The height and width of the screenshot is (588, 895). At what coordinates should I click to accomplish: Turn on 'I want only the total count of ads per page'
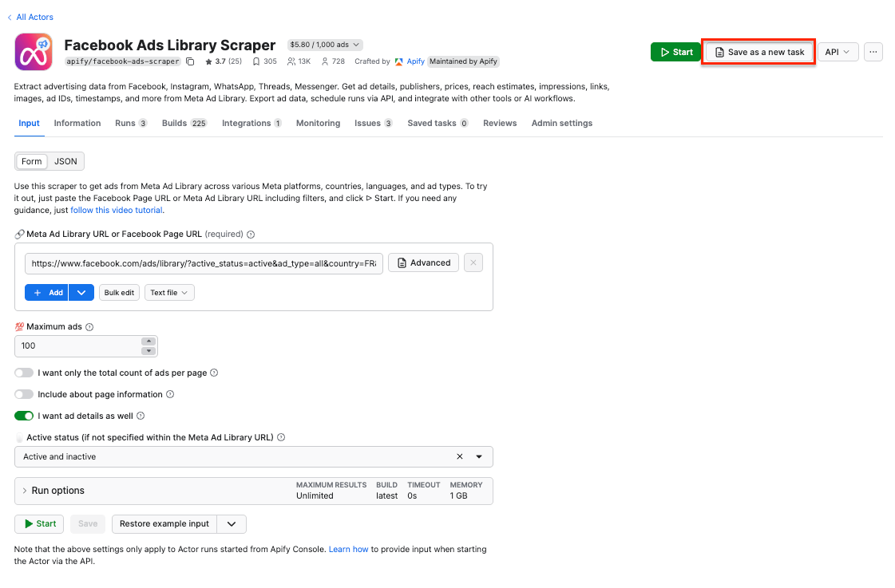23,373
